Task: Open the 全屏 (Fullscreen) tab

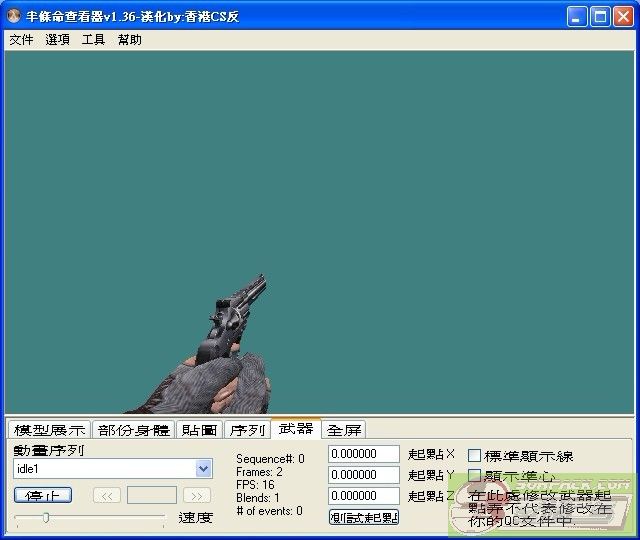Action: pos(344,430)
